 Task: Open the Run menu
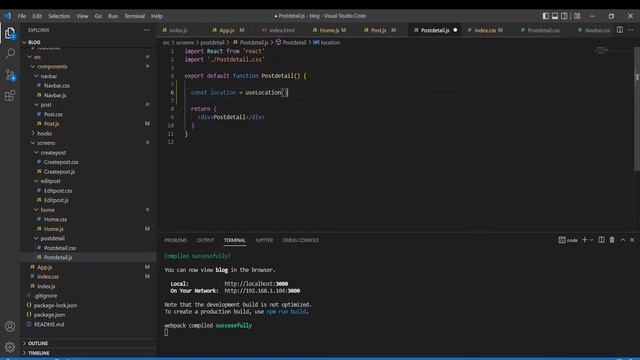(x=113, y=16)
